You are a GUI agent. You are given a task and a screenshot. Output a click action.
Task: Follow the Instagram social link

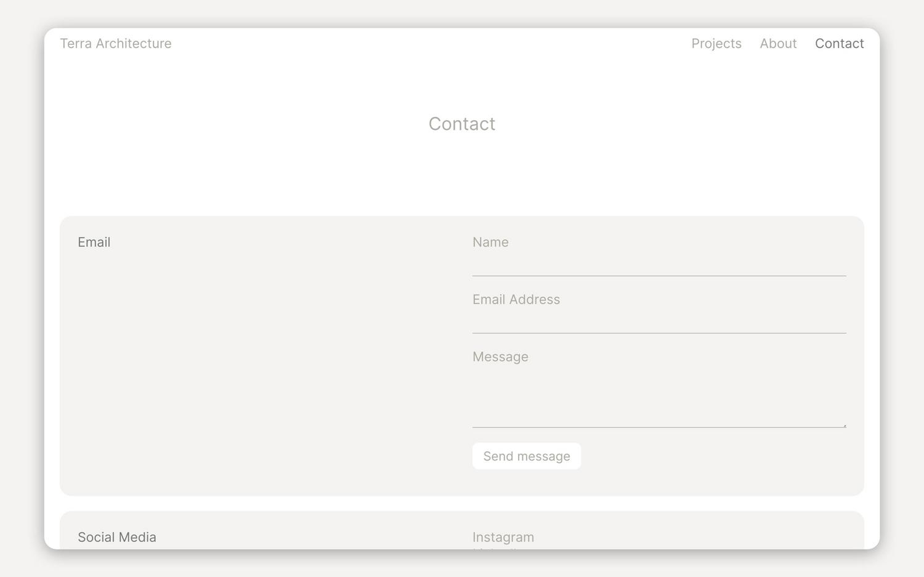pos(503,536)
